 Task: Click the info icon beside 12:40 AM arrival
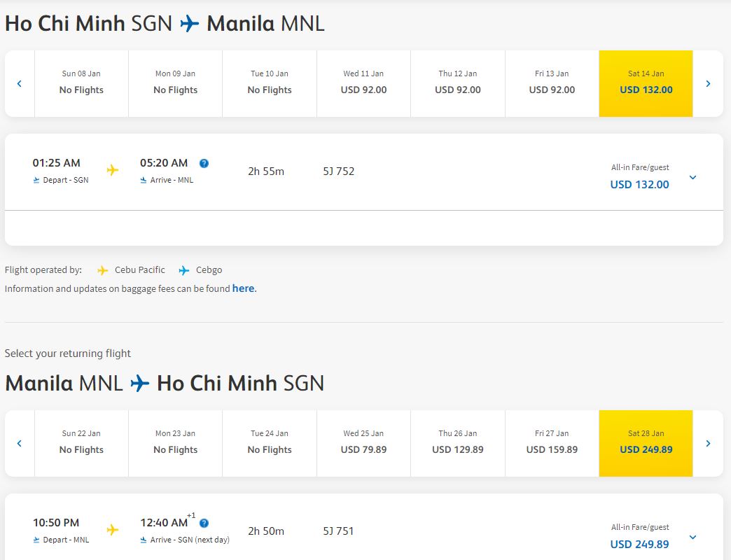[204, 523]
